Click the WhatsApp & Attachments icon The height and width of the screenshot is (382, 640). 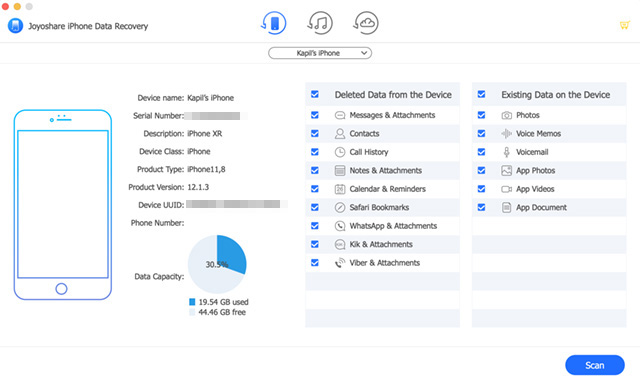tap(340, 226)
